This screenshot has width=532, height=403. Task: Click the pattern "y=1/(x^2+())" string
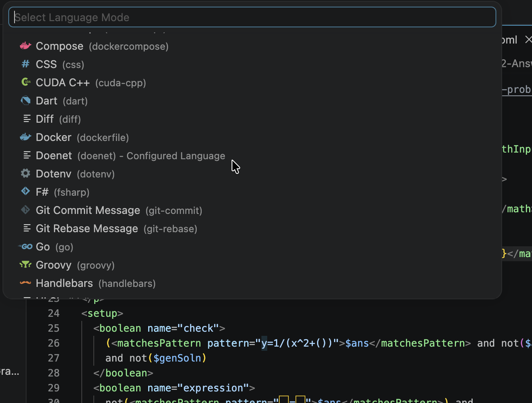click(x=297, y=343)
